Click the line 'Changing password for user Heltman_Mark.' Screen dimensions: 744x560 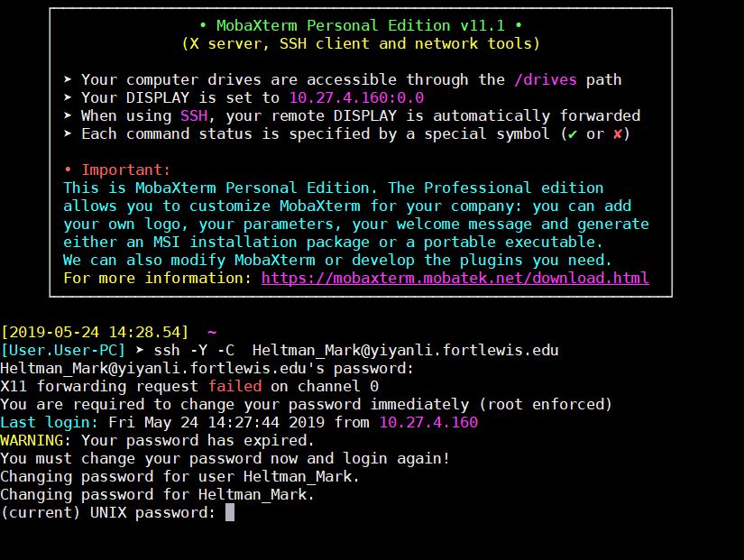point(179,476)
